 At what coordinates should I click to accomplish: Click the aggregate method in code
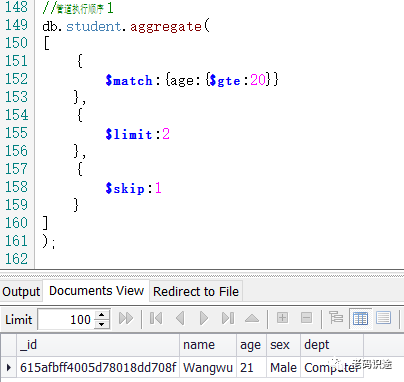(x=166, y=27)
